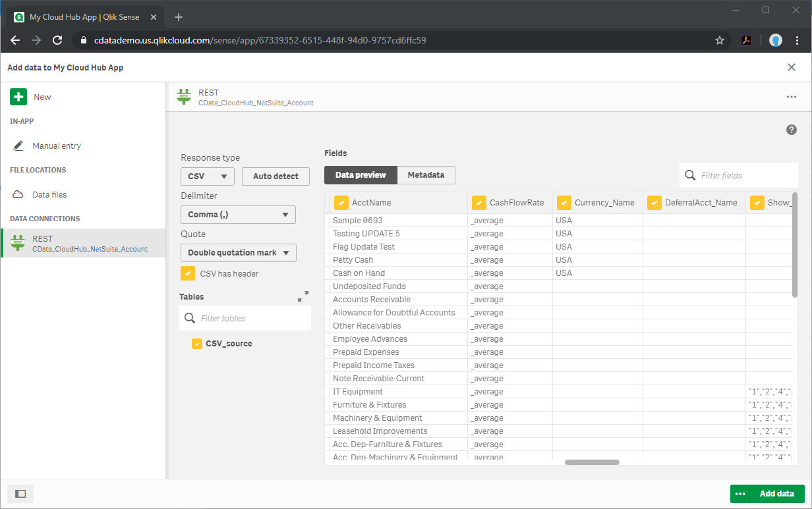This screenshot has width=812, height=509.
Task: Uncheck CSV has header
Action: (187, 273)
